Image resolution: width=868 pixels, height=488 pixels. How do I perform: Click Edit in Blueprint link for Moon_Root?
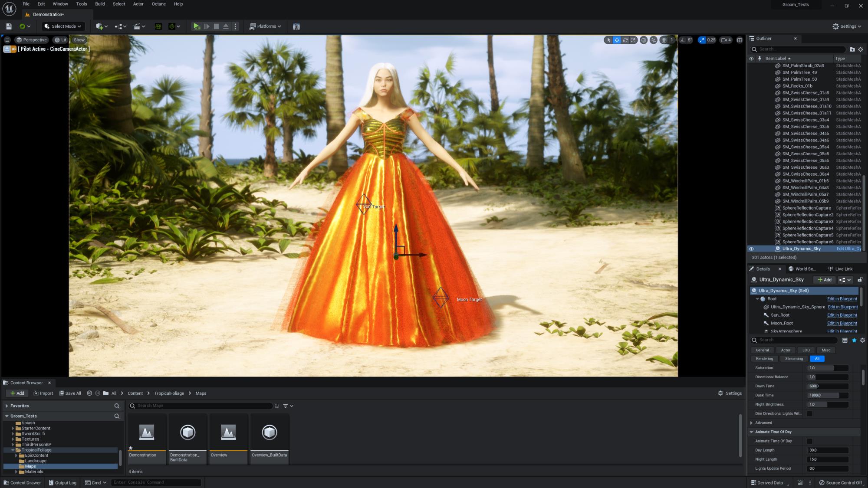(x=842, y=324)
